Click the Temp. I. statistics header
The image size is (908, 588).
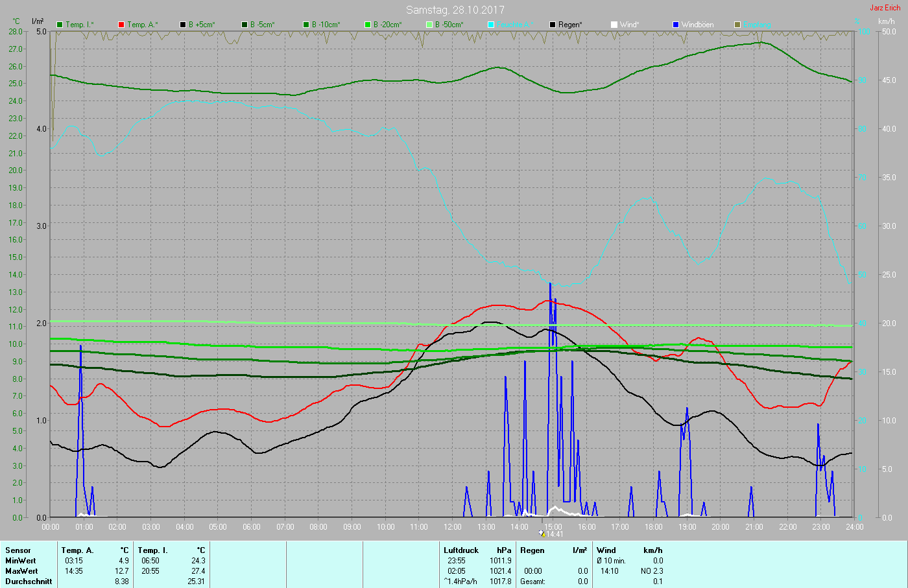171,550
